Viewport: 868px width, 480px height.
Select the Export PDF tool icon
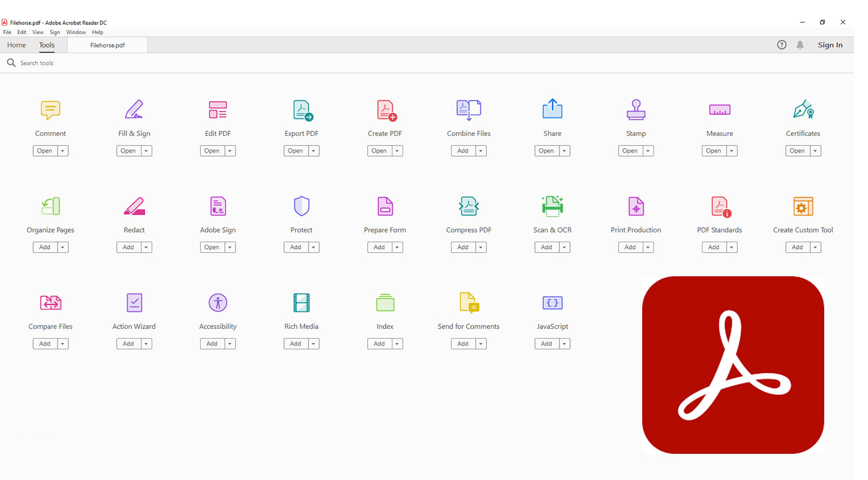click(x=301, y=110)
